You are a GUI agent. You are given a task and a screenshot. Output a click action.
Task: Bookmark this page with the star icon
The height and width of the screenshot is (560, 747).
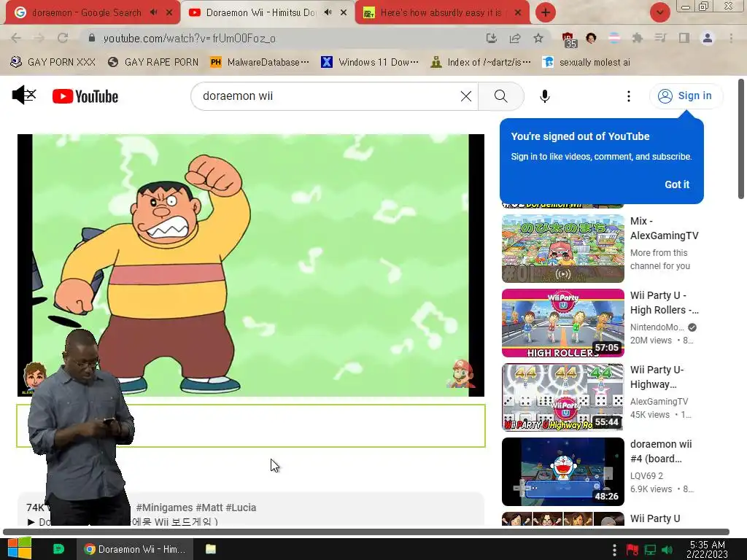click(x=538, y=38)
